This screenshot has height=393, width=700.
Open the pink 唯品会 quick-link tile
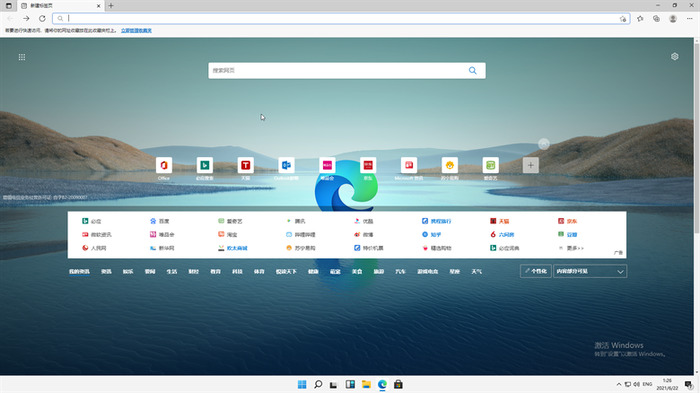327,165
